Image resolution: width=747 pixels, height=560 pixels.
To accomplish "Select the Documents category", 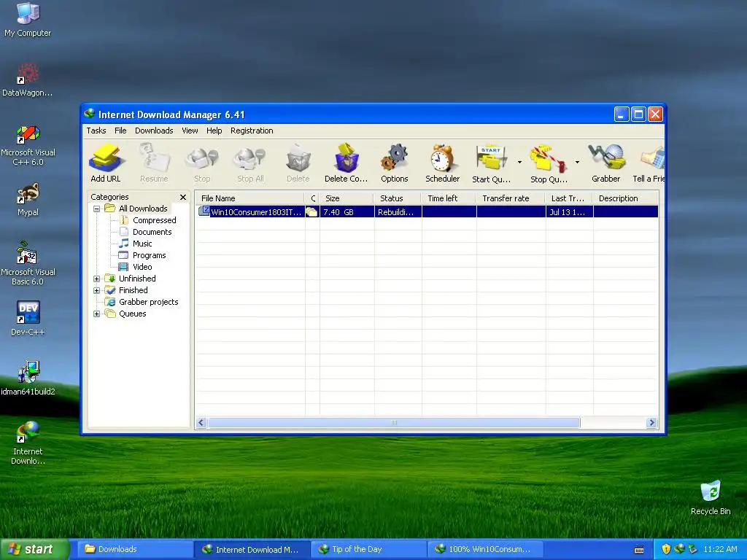I will (152, 232).
